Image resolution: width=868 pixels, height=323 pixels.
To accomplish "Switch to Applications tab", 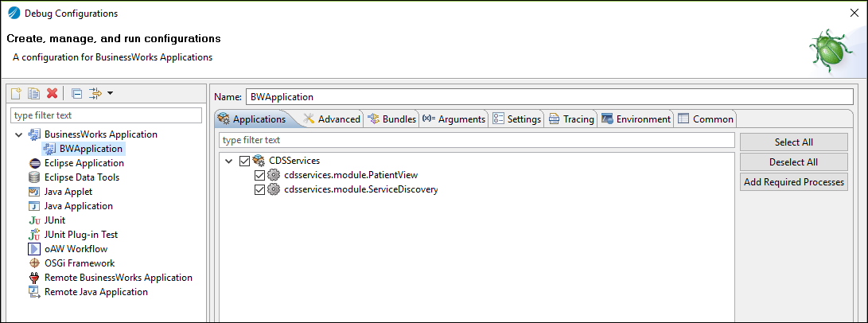I will pos(252,119).
